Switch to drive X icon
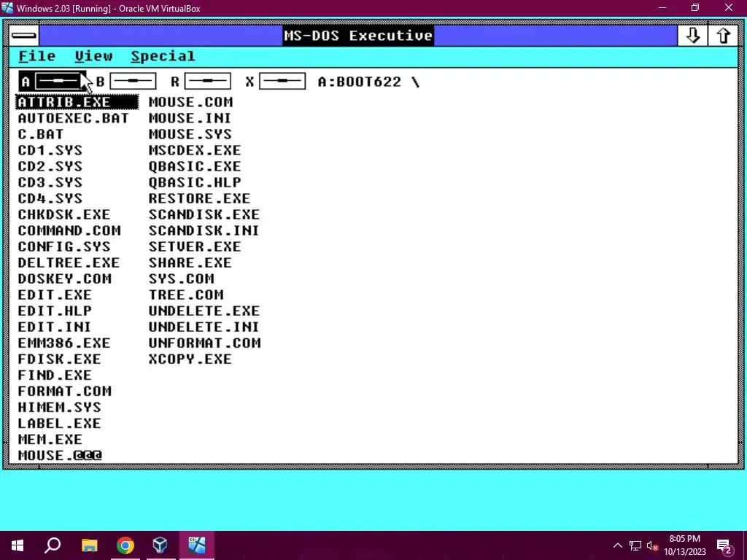The height and width of the screenshot is (560, 747). (x=276, y=82)
